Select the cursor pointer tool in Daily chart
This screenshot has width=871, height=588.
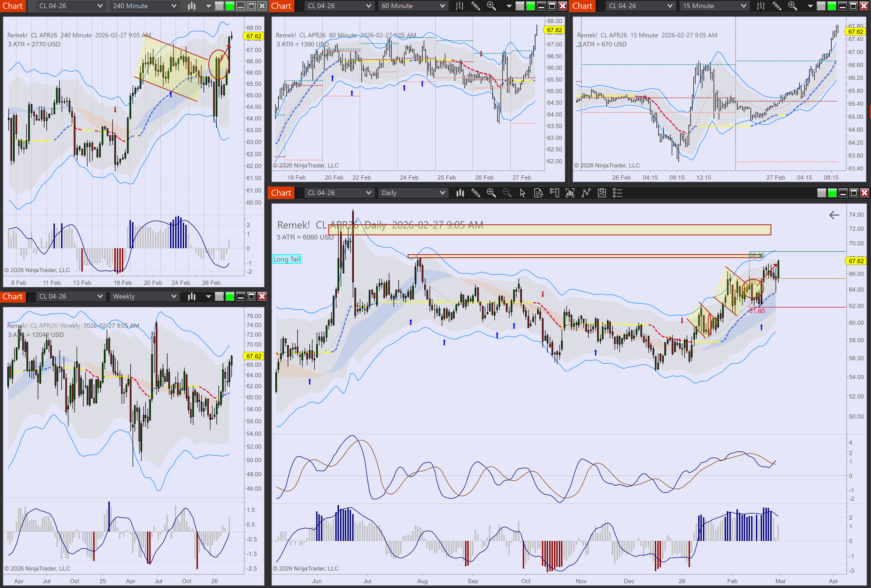tap(523, 193)
